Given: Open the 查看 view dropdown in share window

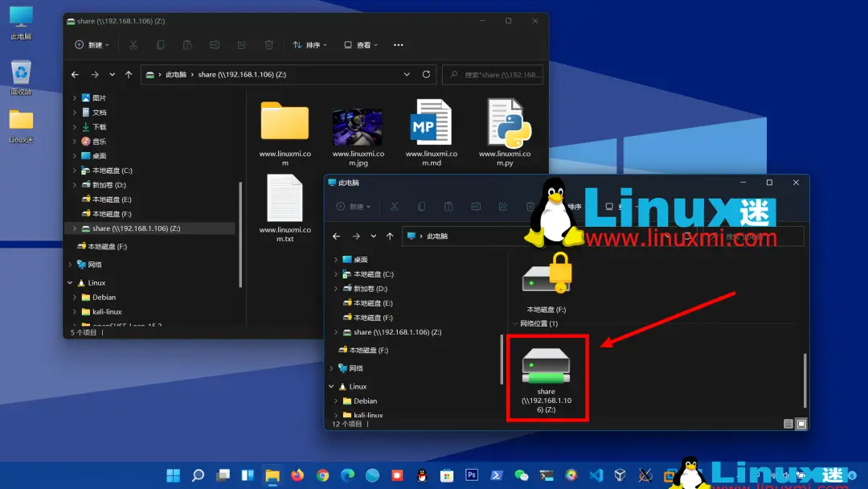Looking at the screenshot, I should pos(361,45).
